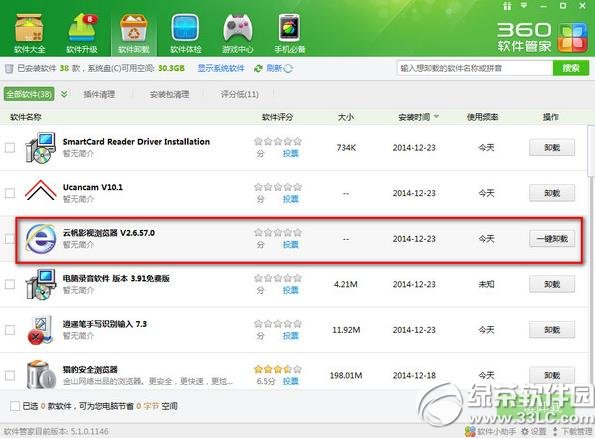Sort by 软件评分 column header
Image resolution: width=595 pixels, height=438 pixels.
(x=277, y=117)
